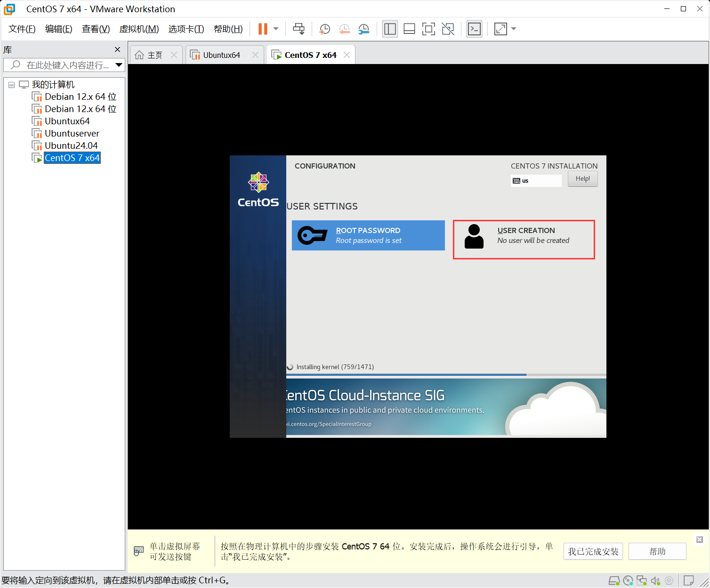Maximize the VMware Workstation window
Screen dimensions: 710x588
(684, 8)
